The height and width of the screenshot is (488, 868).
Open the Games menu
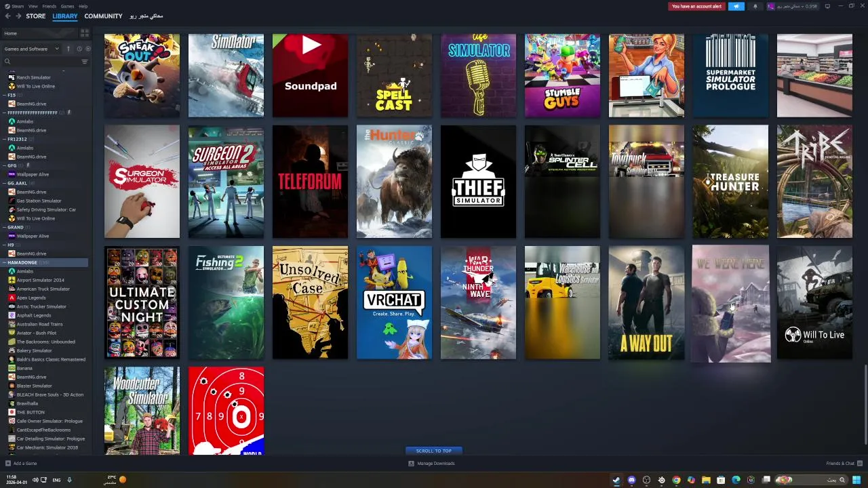tap(68, 6)
